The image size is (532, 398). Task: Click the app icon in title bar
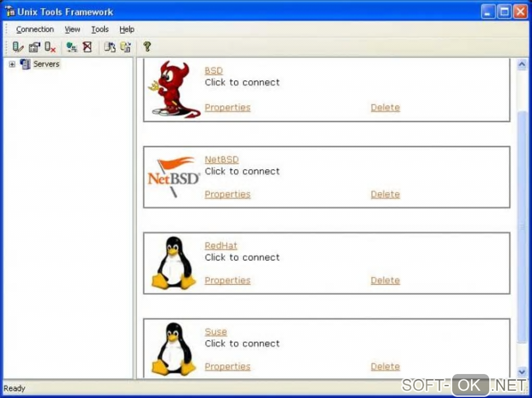click(x=10, y=11)
